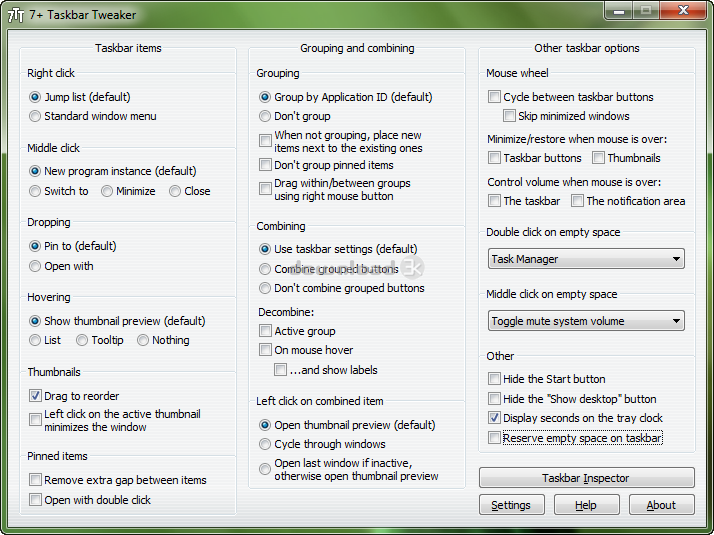The width and height of the screenshot is (714, 535).
Task: Open the Taskbar Inspector
Action: pos(586,478)
